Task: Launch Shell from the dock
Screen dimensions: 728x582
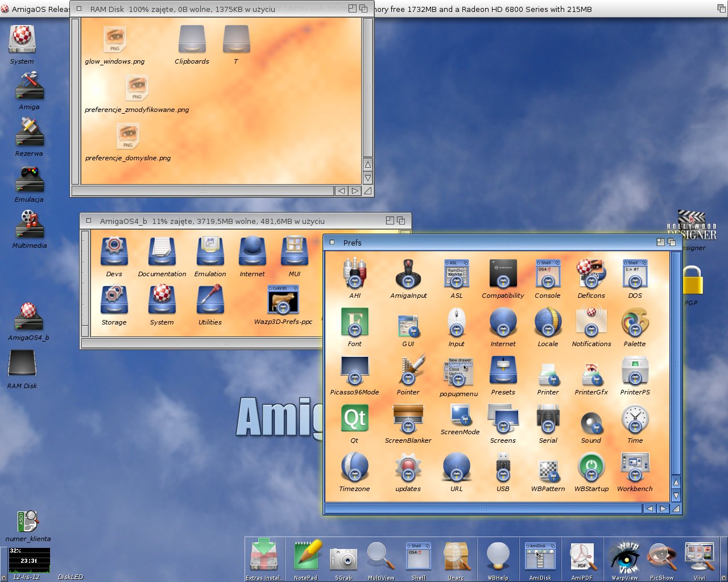Action: tap(418, 556)
